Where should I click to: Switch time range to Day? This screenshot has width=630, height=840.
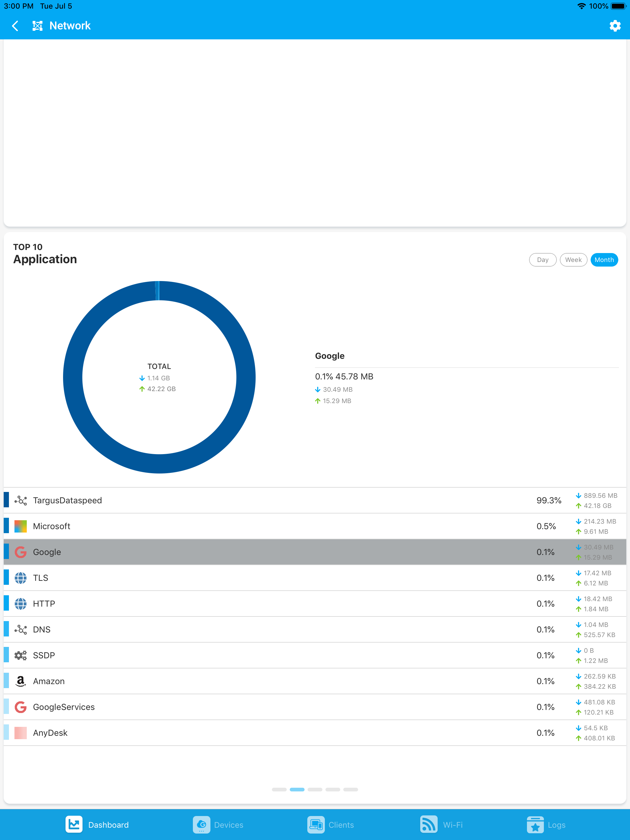(x=543, y=260)
